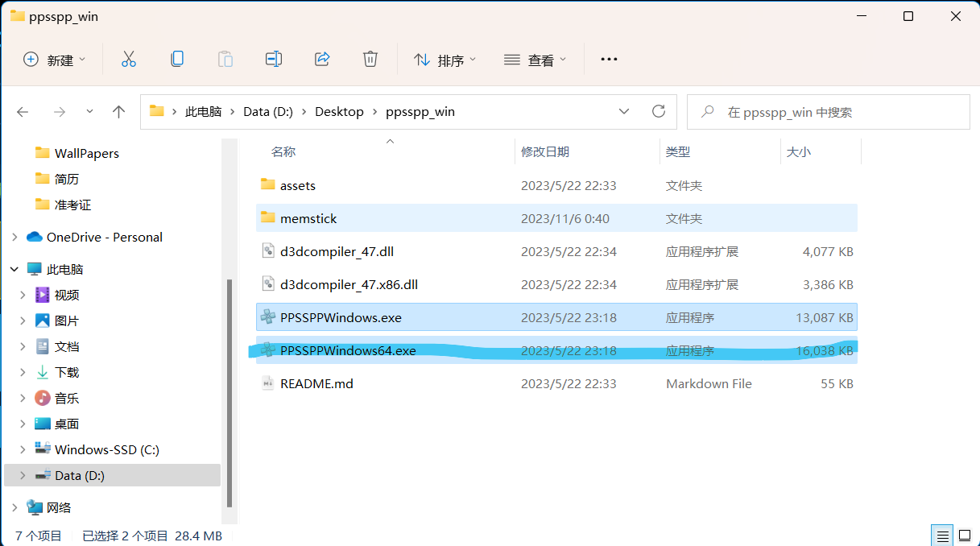The width and height of the screenshot is (980, 546).
Task: Go back with the back arrow
Action: tap(23, 112)
